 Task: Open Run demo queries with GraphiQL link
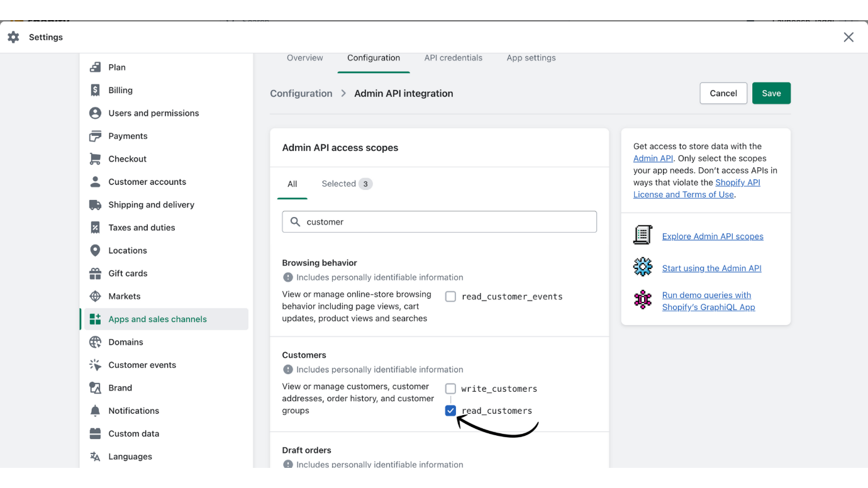click(708, 301)
